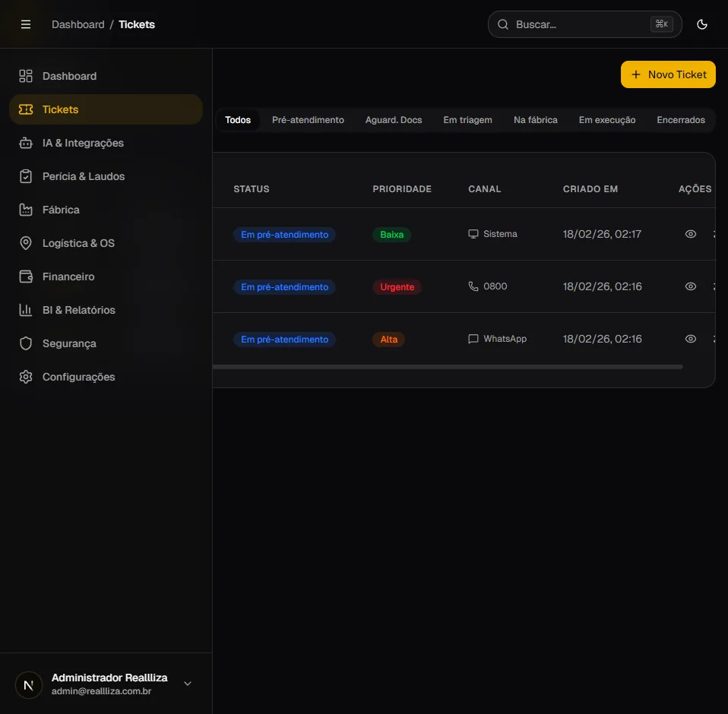Click the CRIADO EM column header
728x714 pixels.
(x=590, y=189)
